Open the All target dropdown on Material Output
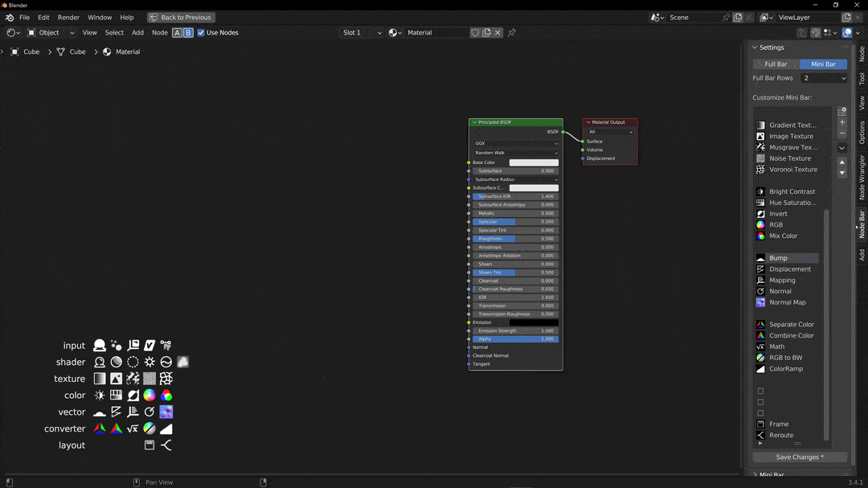 coord(611,132)
